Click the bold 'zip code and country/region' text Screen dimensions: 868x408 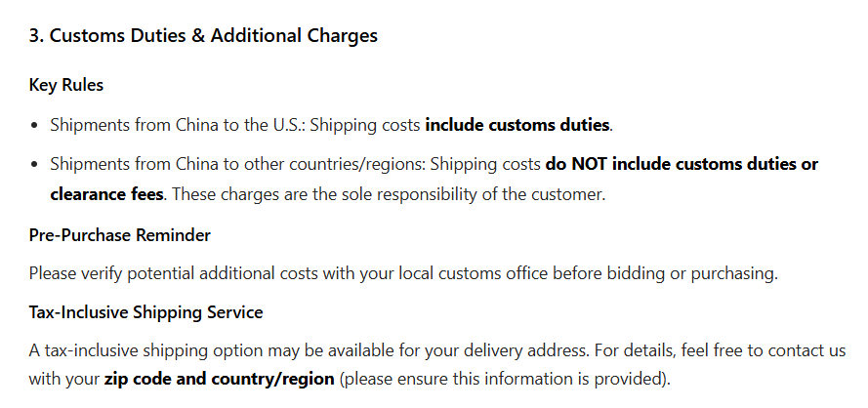[x=220, y=378]
